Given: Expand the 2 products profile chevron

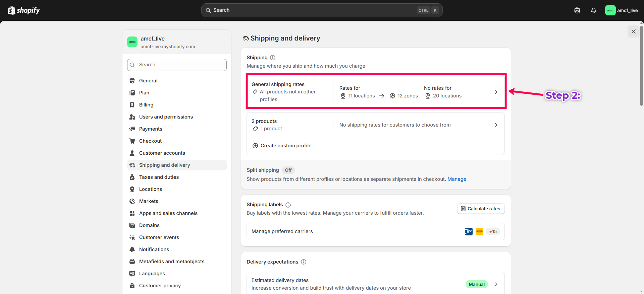Looking at the screenshot, I should 496,125.
